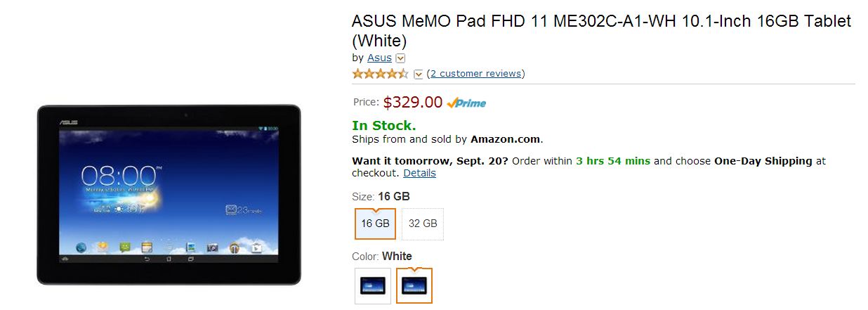The width and height of the screenshot is (868, 310).
Task: Click the globe browser icon on tablet
Action: click(81, 247)
